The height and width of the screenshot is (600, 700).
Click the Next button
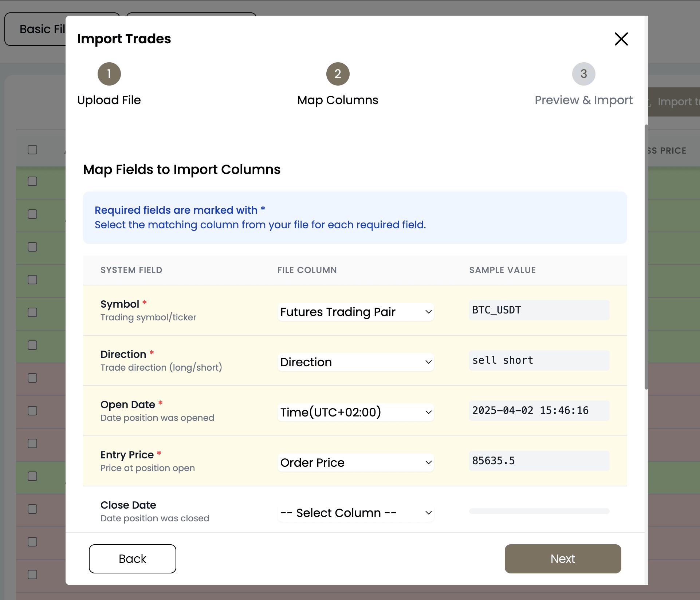coord(562,558)
